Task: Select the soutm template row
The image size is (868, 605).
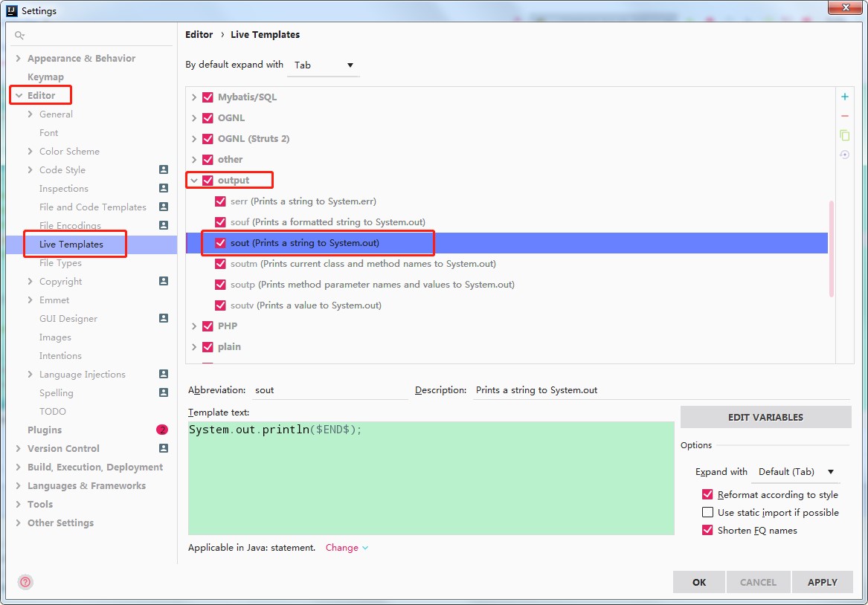Action: coord(507,264)
